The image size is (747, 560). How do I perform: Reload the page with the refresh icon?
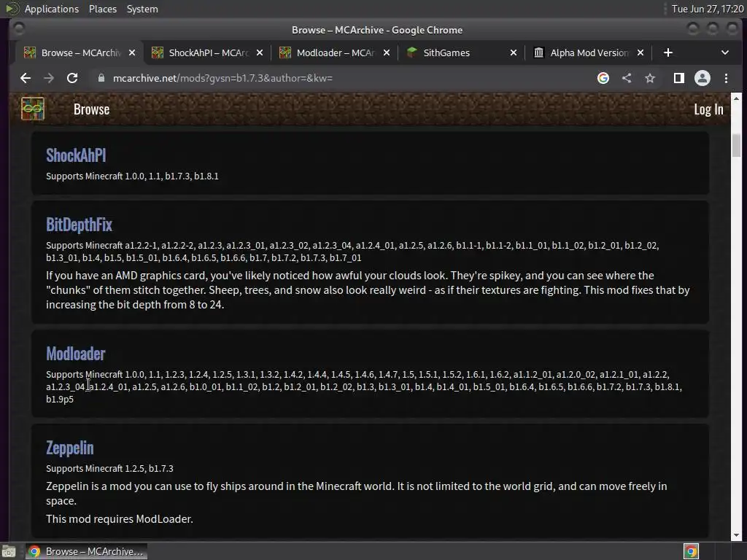tap(72, 78)
